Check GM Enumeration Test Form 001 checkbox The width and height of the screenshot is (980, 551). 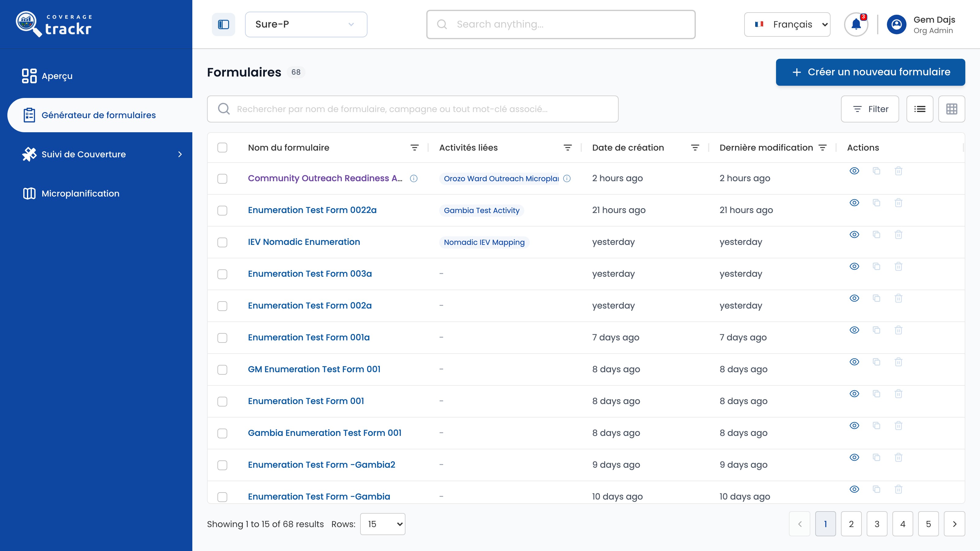pyautogui.click(x=222, y=369)
